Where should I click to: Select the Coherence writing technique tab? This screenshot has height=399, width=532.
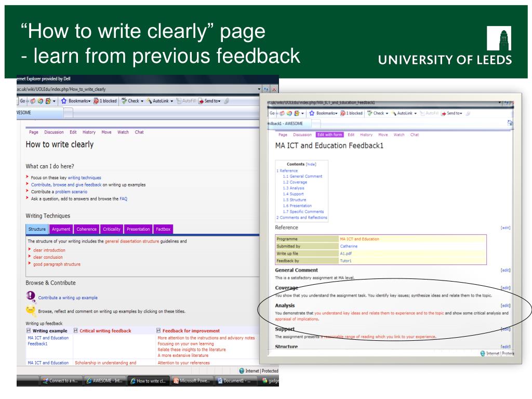(87, 229)
